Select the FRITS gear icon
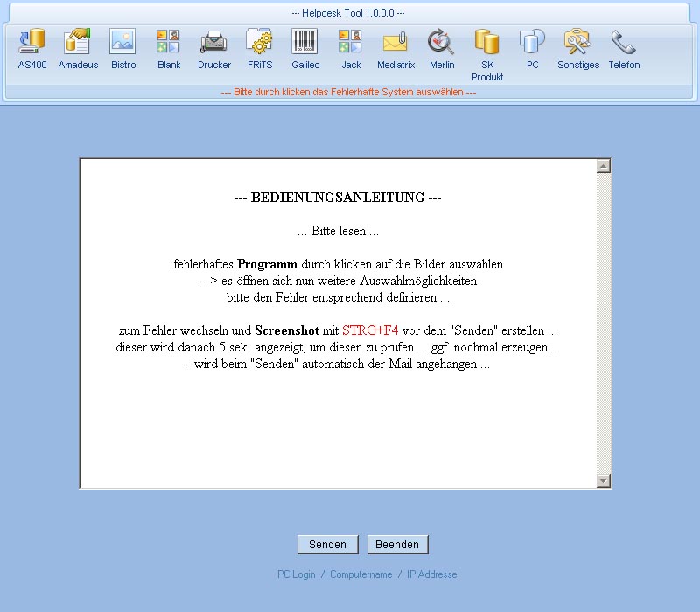 (260, 42)
